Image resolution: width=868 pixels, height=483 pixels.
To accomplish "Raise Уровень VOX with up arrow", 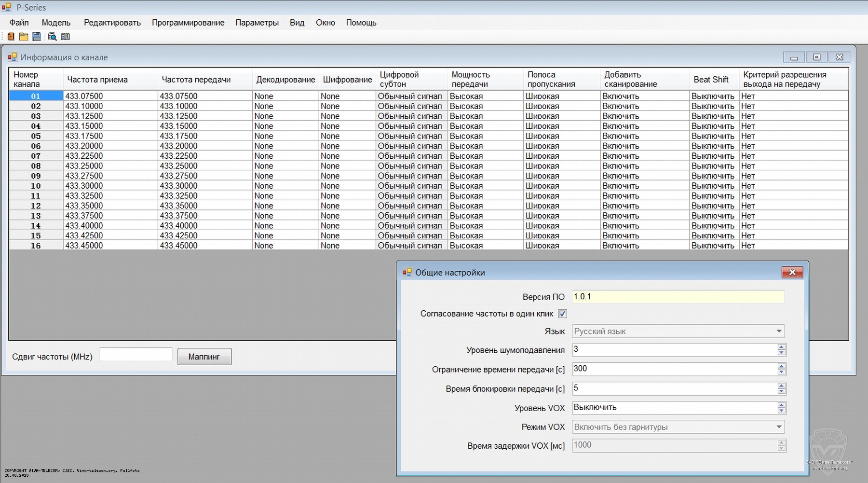I will 781,405.
